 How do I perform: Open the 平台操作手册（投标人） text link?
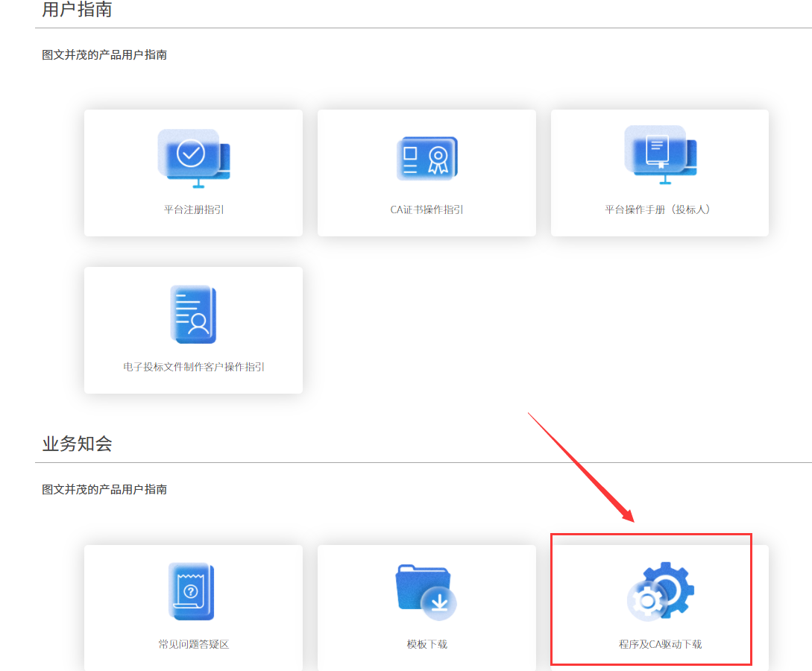click(659, 210)
